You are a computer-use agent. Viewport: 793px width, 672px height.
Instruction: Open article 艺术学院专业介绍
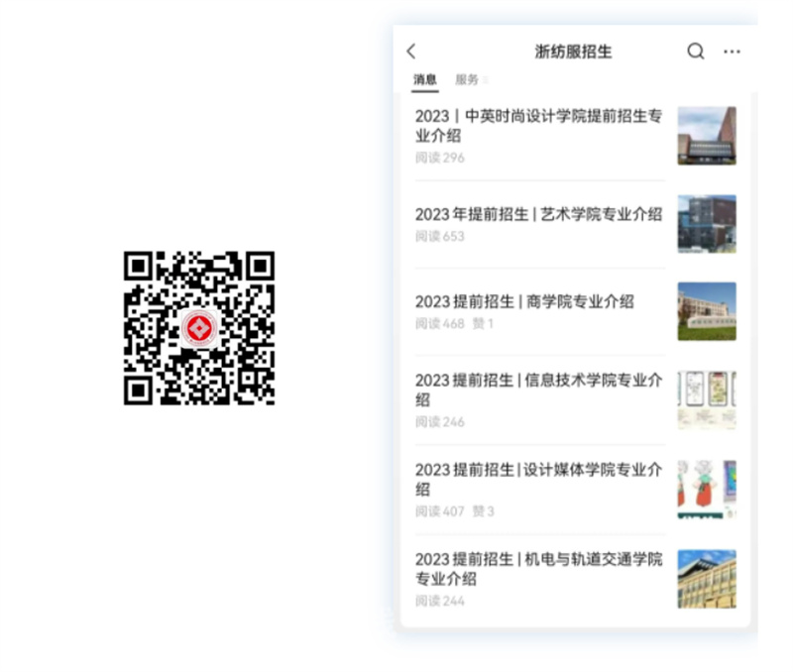[538, 214]
